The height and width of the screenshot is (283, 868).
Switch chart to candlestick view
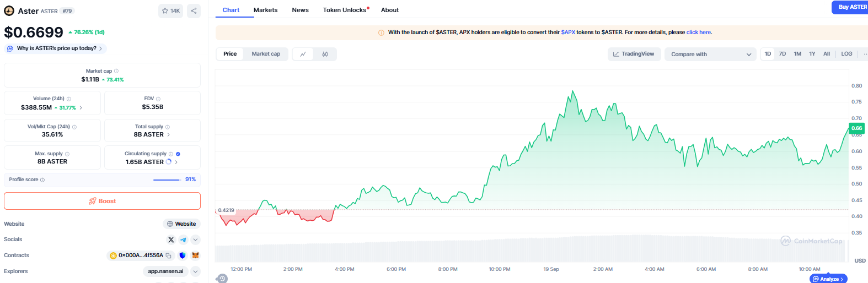[325, 54]
